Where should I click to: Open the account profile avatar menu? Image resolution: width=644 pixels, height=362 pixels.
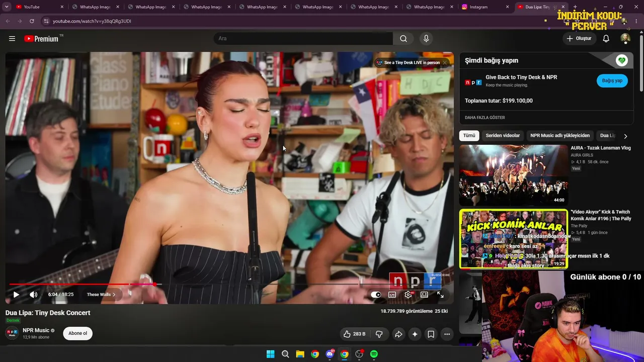click(625, 39)
